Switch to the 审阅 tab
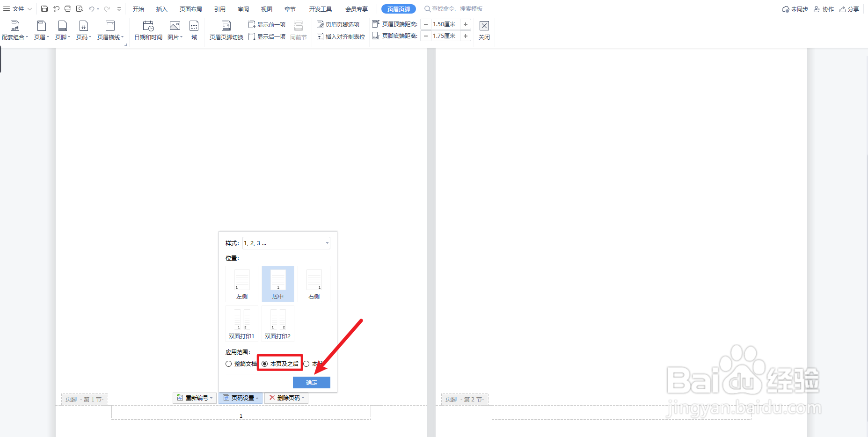The height and width of the screenshot is (437, 868). point(243,9)
